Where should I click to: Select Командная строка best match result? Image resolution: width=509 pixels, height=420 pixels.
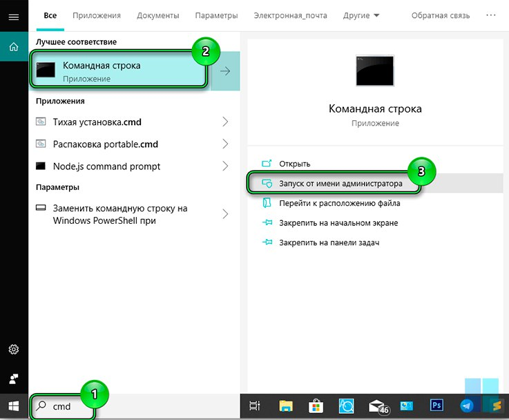(x=117, y=71)
